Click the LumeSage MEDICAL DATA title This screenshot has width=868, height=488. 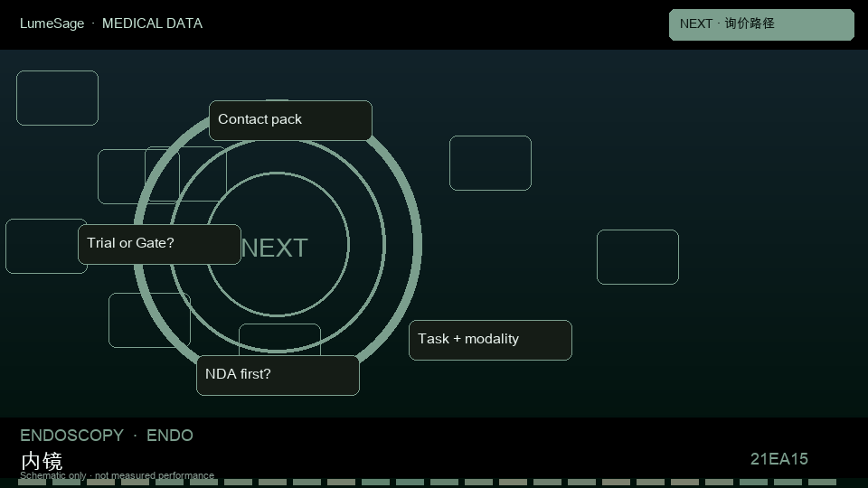coord(111,23)
